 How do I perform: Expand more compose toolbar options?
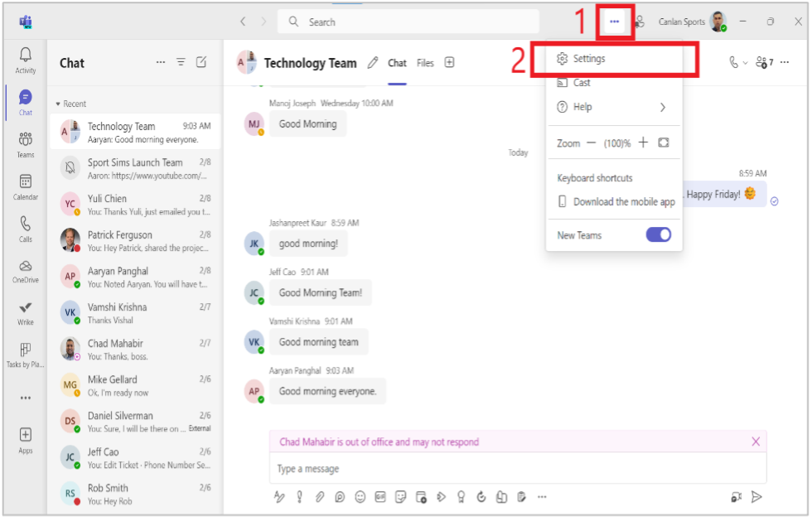[x=542, y=497]
